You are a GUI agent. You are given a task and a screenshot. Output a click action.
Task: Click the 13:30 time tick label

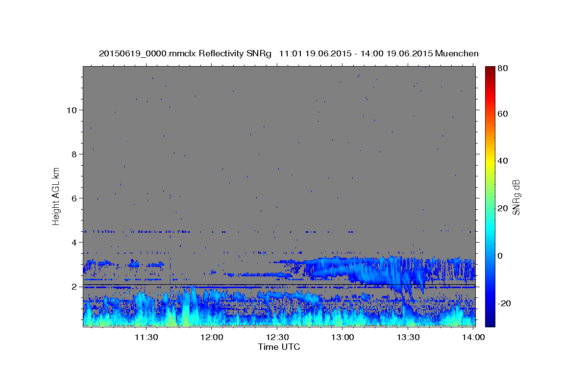coord(408,337)
